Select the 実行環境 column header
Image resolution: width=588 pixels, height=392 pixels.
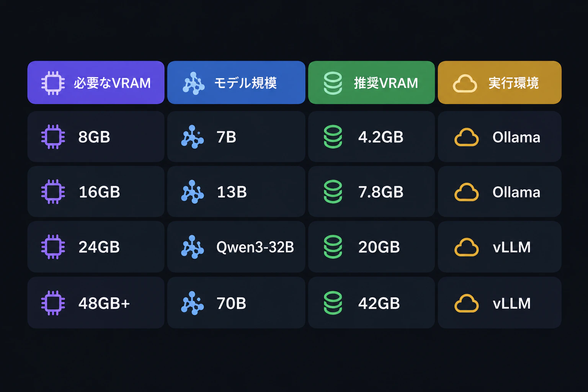[500, 82]
